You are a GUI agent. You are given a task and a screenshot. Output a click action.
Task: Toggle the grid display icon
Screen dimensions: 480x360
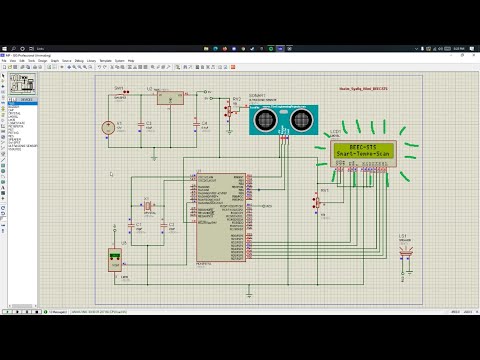tap(54, 67)
